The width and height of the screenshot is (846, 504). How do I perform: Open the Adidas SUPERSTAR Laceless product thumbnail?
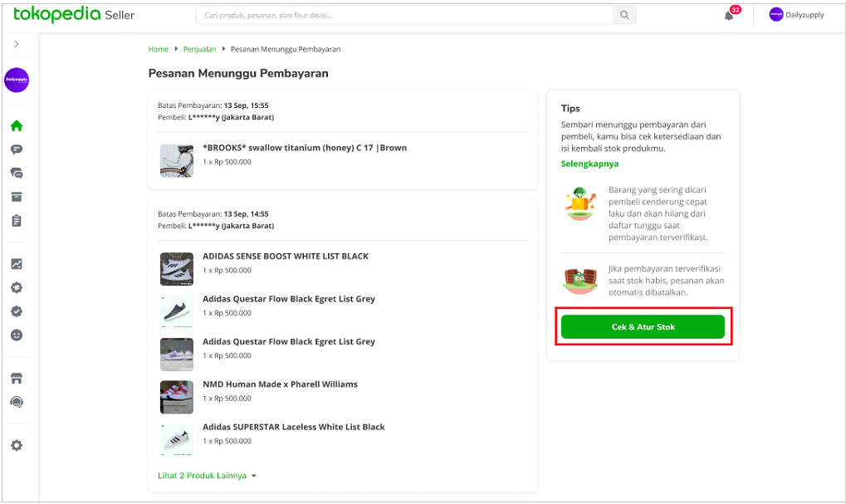coord(177,440)
